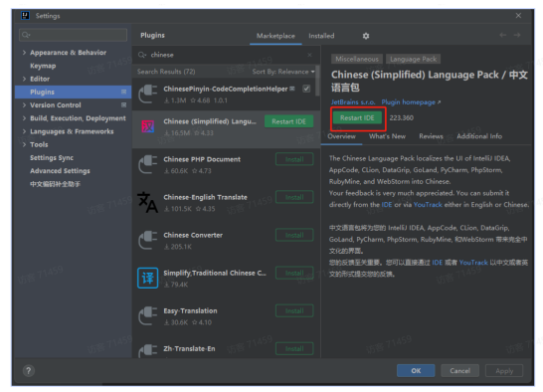Image resolution: width=543 pixels, height=392 pixels.
Task: Install Chinese PHP Document plugin
Action: [x=294, y=159]
